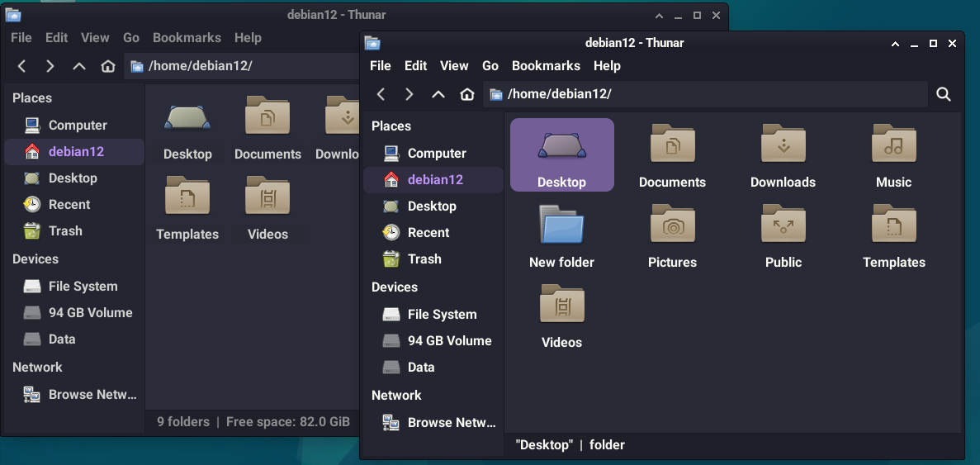The image size is (980, 465).
Task: Select Computer in back window sidebar
Action: coord(74,125)
